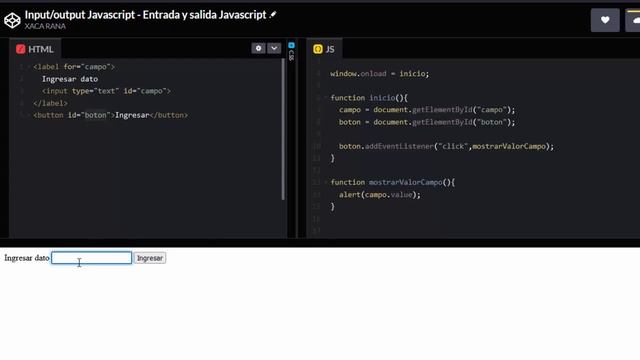
Task: Select the HTML editor tab
Action: point(35,49)
